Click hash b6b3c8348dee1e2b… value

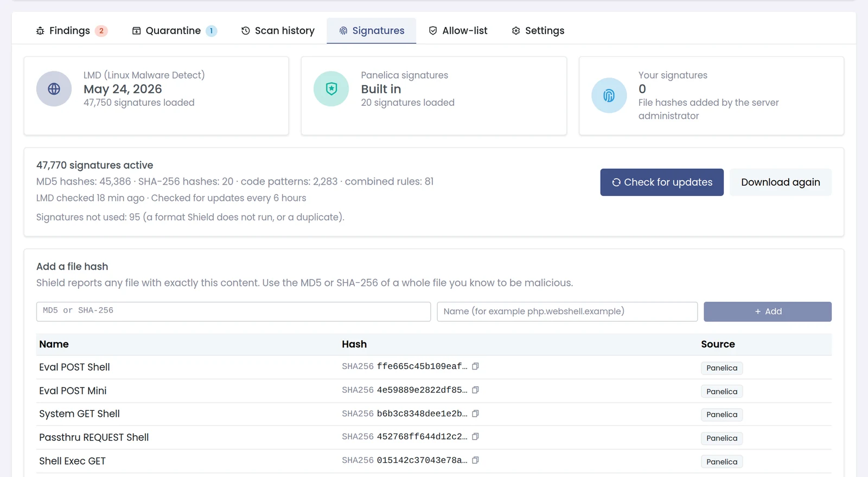pos(422,414)
